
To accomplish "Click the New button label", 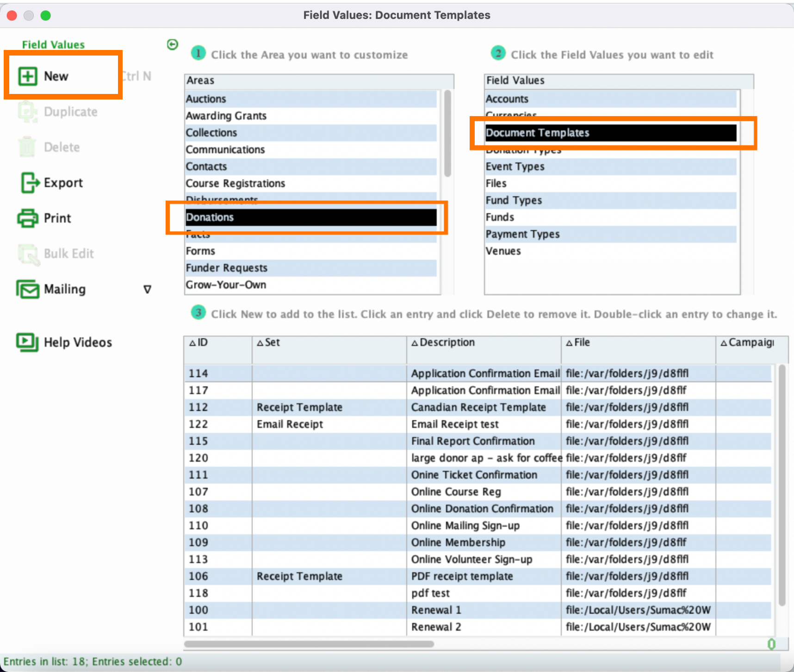I will point(56,76).
